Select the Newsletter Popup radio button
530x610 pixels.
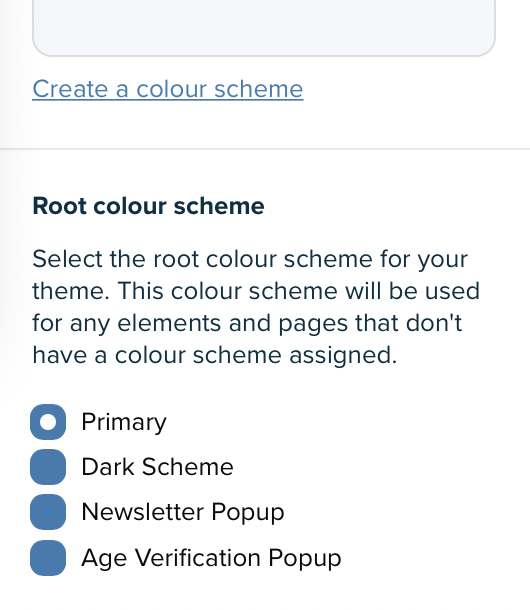point(48,512)
